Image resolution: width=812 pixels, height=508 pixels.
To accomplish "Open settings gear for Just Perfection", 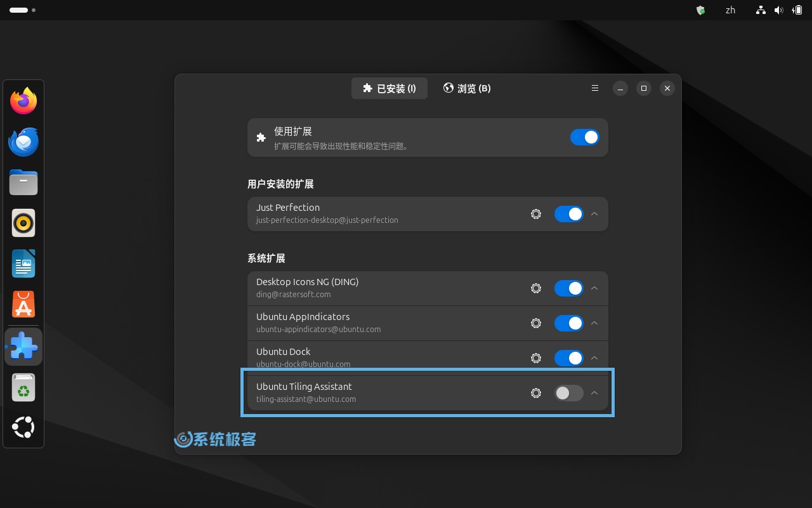I will point(536,214).
